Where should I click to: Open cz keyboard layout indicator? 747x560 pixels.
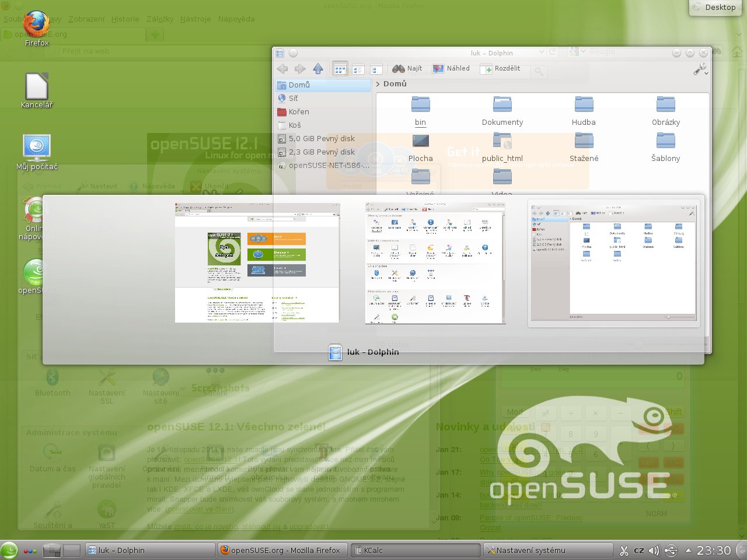[x=639, y=550]
